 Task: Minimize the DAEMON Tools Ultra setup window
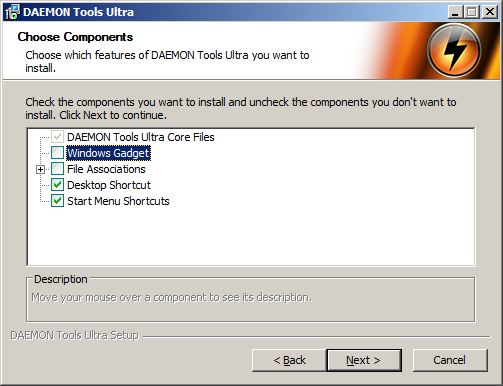pos(455,12)
